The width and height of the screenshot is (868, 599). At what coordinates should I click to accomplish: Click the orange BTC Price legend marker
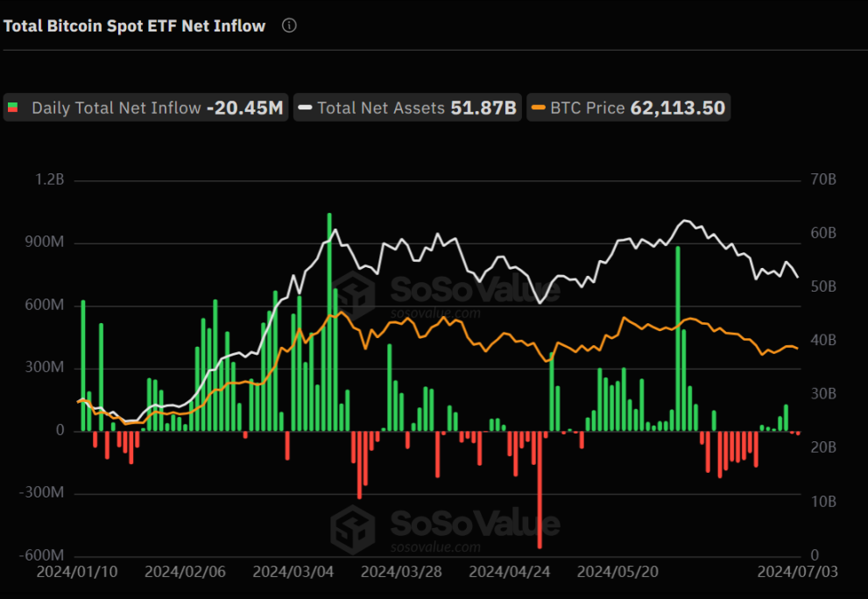(x=538, y=108)
